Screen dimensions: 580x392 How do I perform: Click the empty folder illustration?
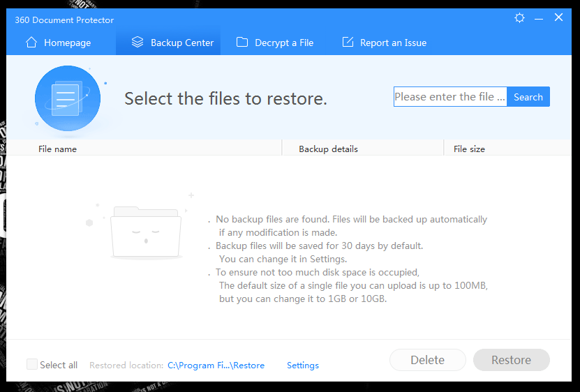[x=146, y=232]
